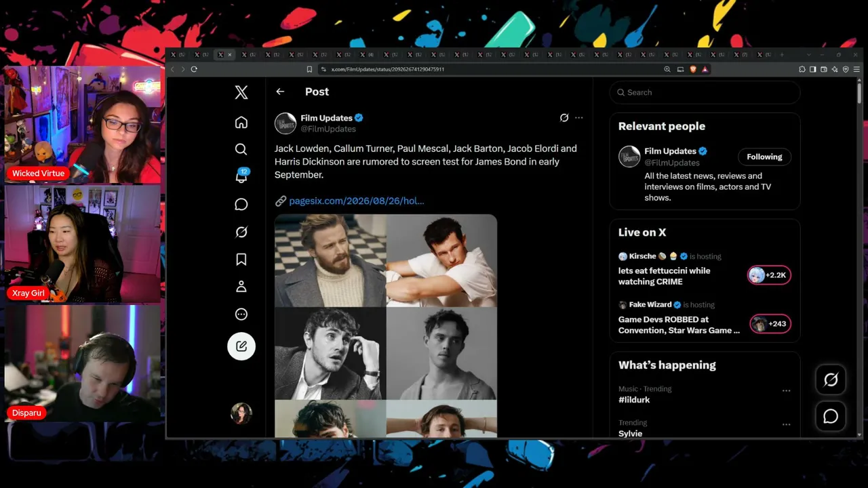Bookmark this page using the address bar icon

point(309,69)
